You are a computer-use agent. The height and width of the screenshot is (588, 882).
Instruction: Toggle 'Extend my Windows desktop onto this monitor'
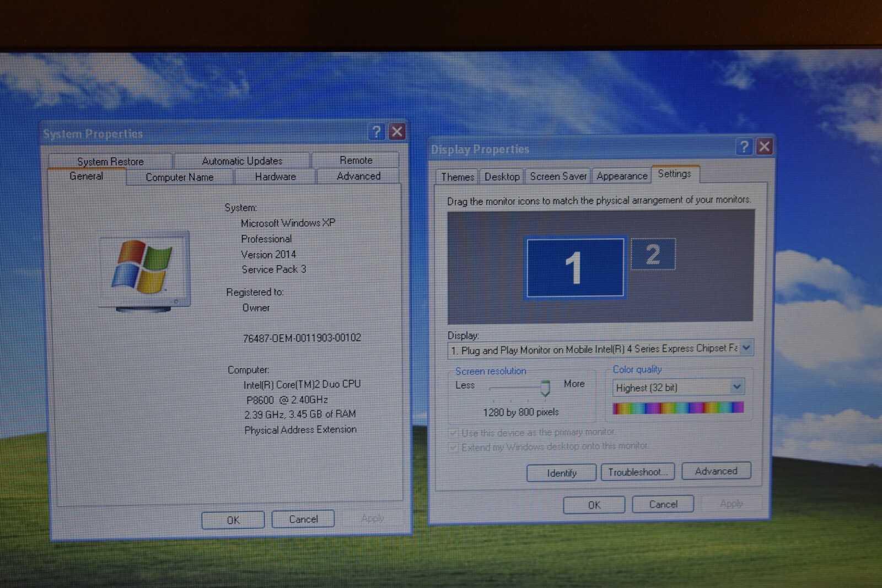pos(548,446)
